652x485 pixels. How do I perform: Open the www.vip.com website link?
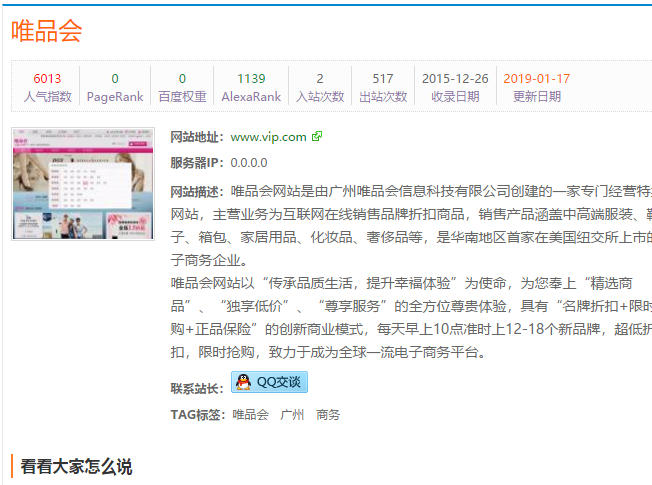[x=268, y=137]
